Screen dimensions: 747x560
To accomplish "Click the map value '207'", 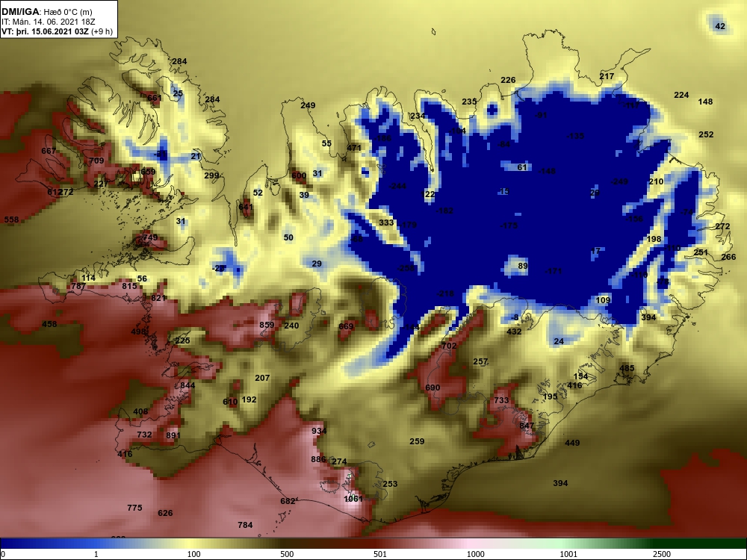I will [262, 378].
